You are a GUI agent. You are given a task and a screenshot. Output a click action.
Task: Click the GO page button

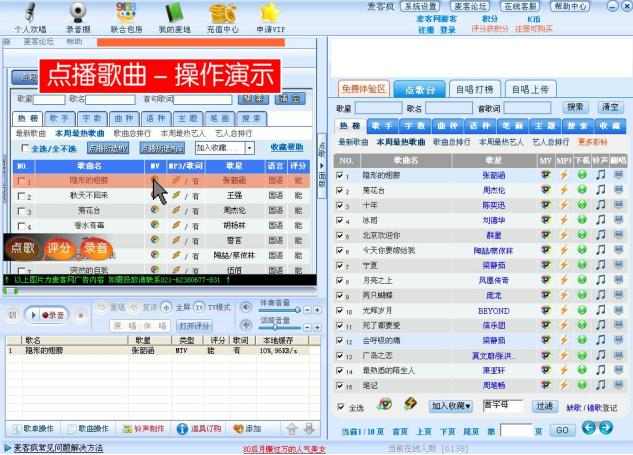coord(562,430)
